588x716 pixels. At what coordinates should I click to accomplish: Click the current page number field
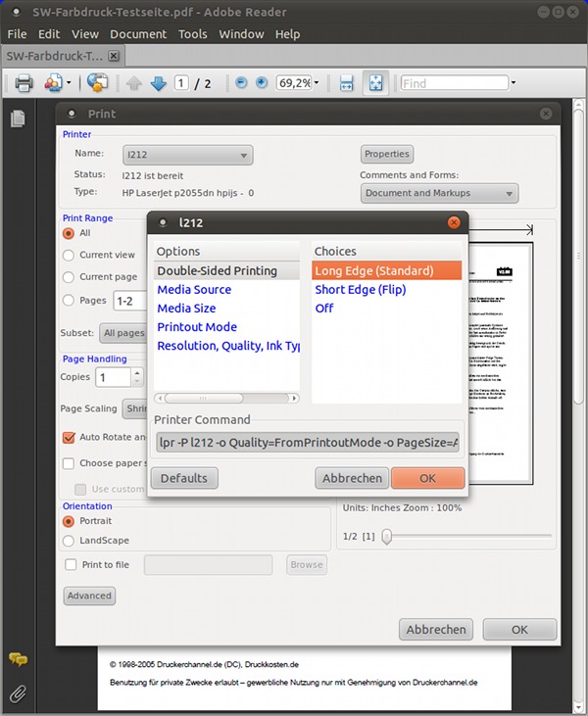(181, 83)
